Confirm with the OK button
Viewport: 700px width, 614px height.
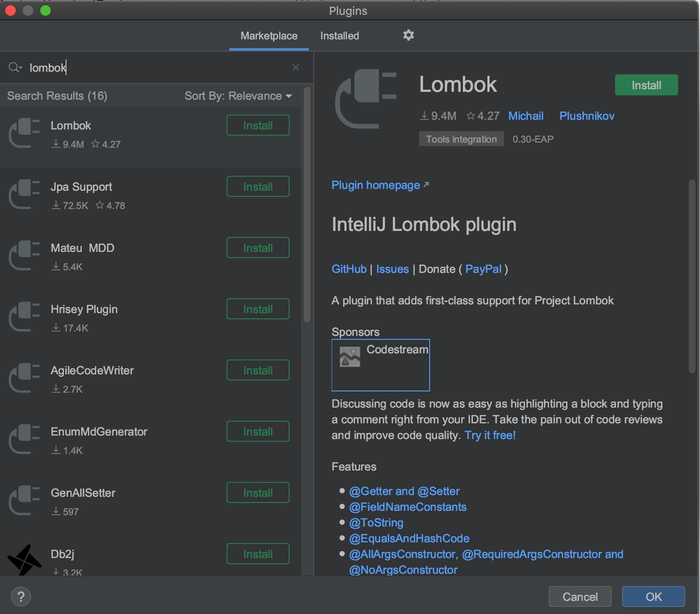pyautogui.click(x=653, y=597)
